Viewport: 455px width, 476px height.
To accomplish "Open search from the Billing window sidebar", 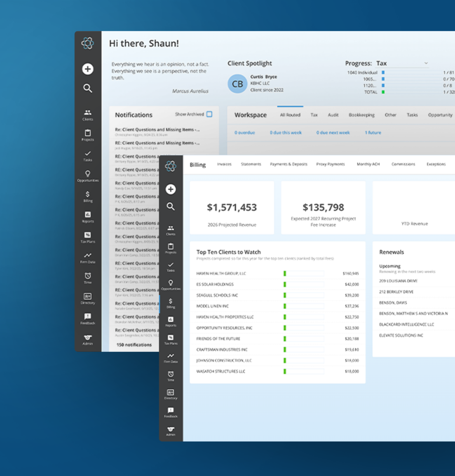I will pyautogui.click(x=171, y=206).
